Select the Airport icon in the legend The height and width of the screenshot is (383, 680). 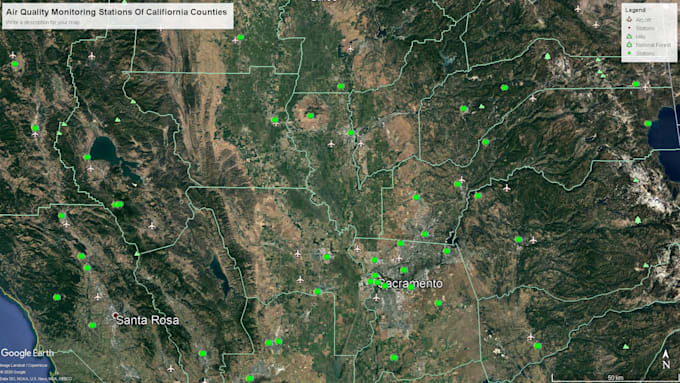coord(629,20)
